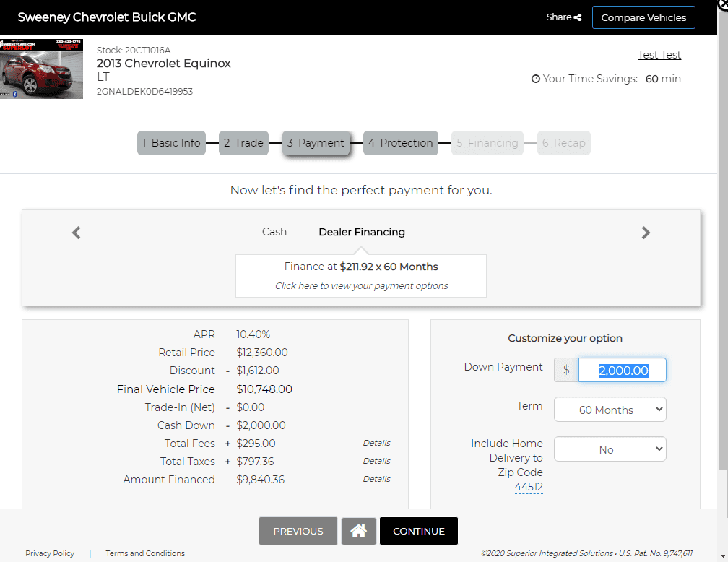Edit zip code 44512 link
This screenshot has height=562, width=728.
(529, 487)
